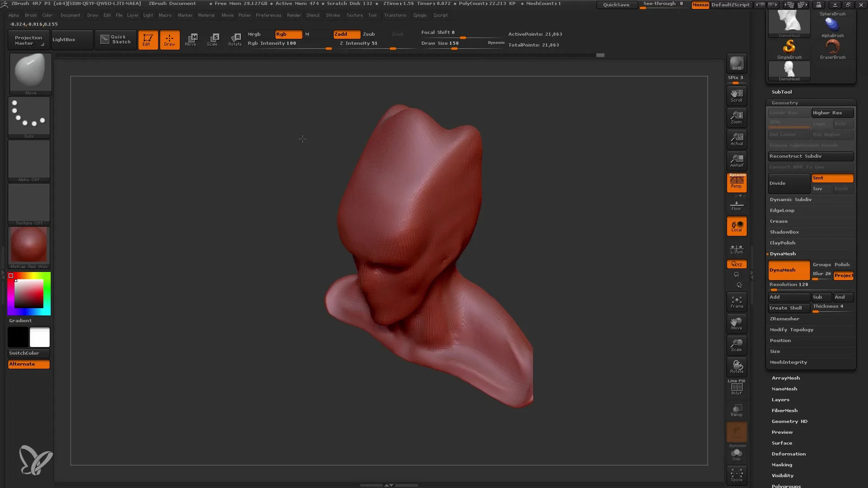Click the Divide button
868x488 pixels.
[789, 183]
